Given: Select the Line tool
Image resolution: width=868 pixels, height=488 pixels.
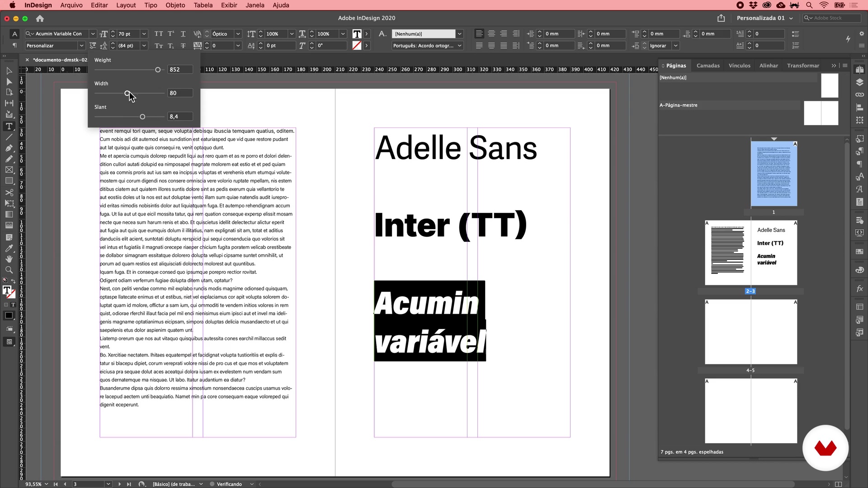Looking at the screenshot, I should 9,137.
